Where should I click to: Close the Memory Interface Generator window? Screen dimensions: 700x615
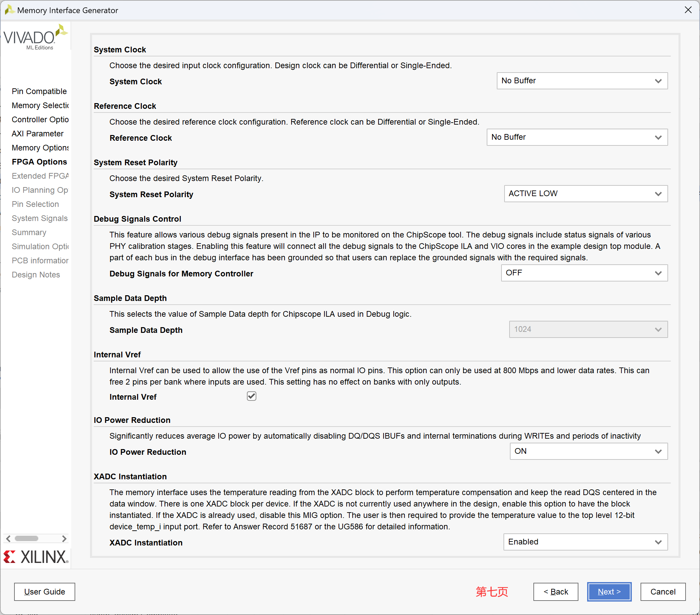(688, 10)
